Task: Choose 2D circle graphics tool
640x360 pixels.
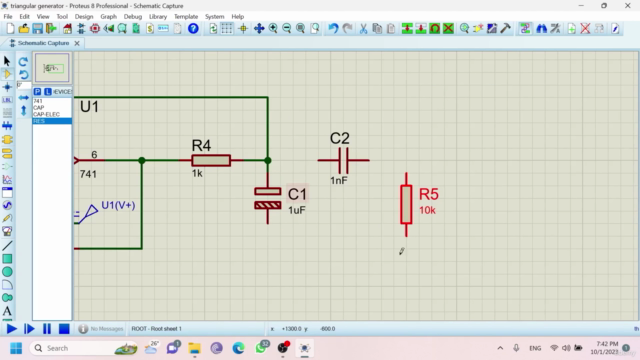Action: [7, 272]
